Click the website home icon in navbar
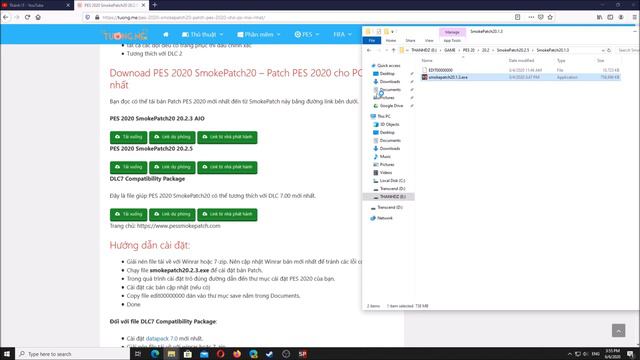The image size is (640, 360). pyautogui.click(x=166, y=35)
